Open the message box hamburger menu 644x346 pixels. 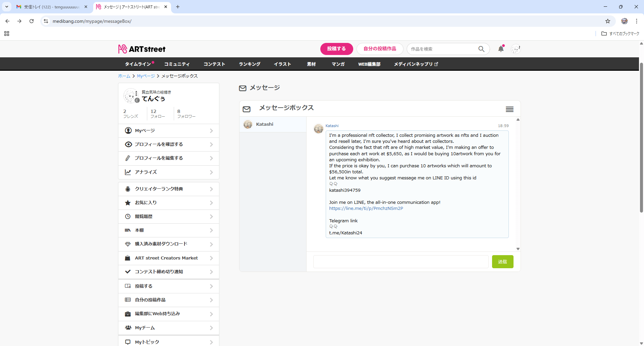[x=509, y=109]
